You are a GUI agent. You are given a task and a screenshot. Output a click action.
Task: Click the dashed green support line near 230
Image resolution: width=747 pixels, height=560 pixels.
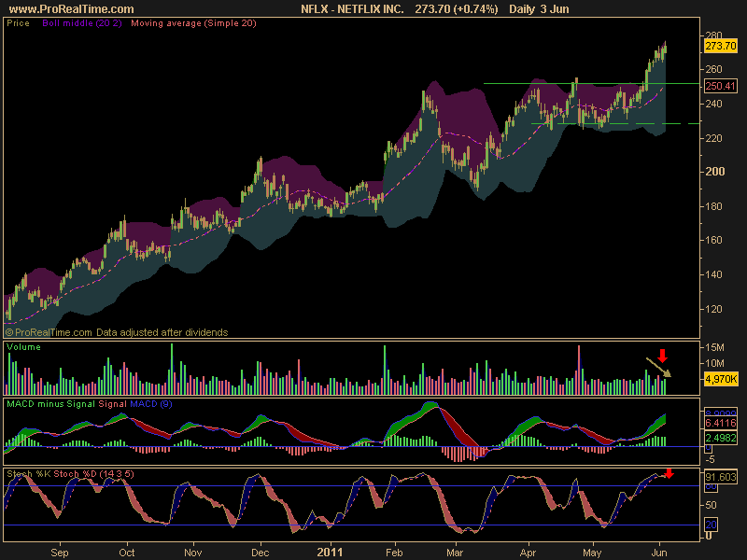pyautogui.click(x=615, y=124)
